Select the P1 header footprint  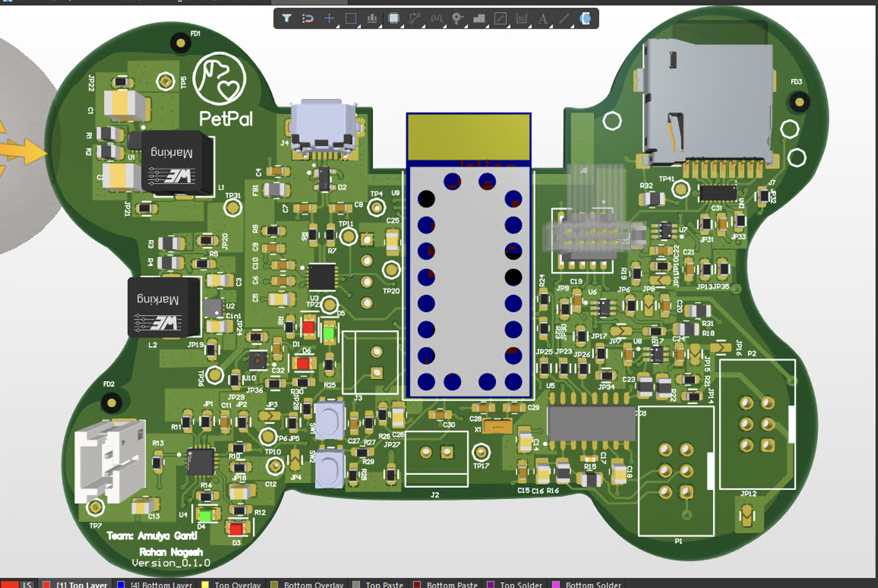[x=676, y=471]
